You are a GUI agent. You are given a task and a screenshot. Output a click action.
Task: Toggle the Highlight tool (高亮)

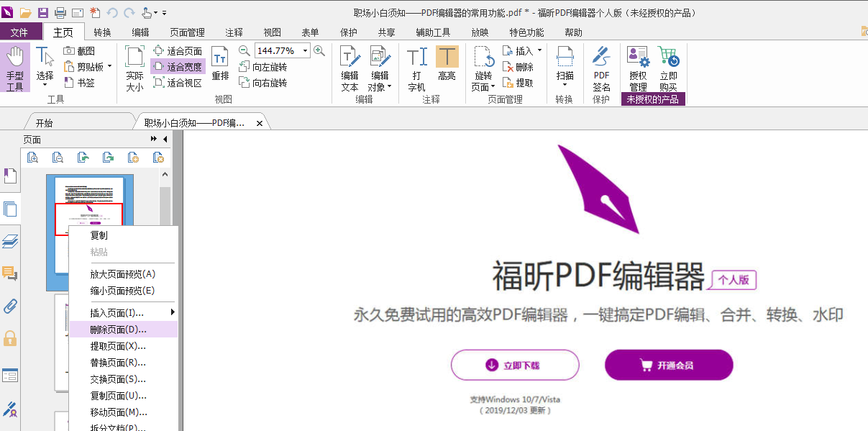coord(447,63)
